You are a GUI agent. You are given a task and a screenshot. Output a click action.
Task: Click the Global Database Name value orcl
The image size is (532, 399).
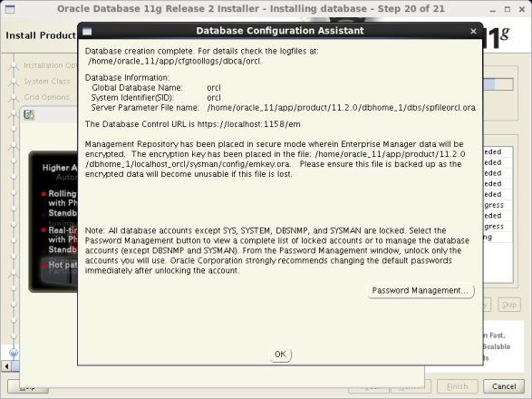pos(214,88)
